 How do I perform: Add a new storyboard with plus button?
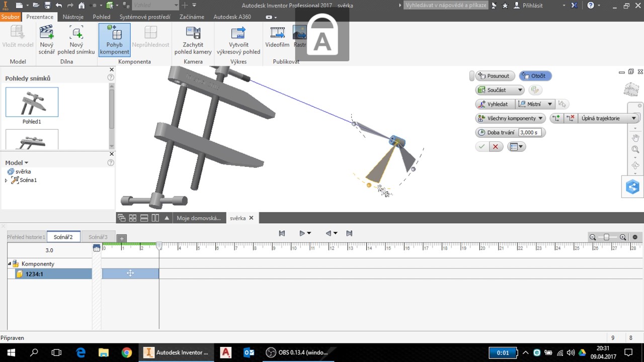click(121, 238)
